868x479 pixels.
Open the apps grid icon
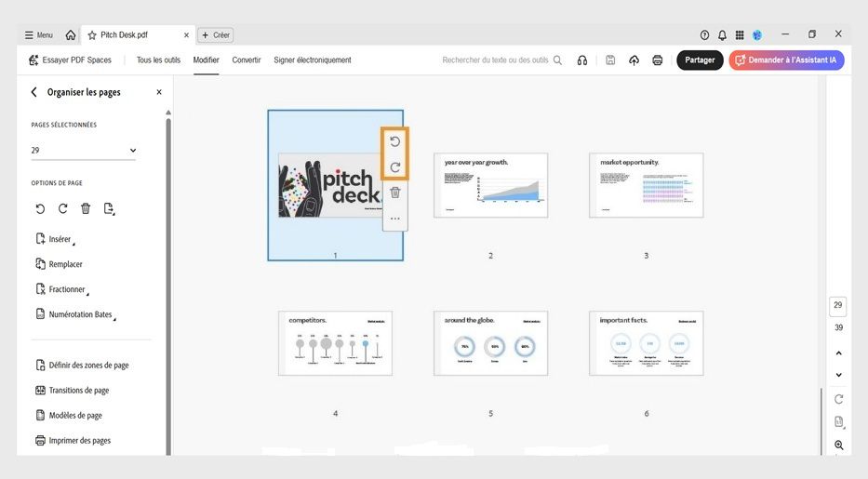[740, 34]
